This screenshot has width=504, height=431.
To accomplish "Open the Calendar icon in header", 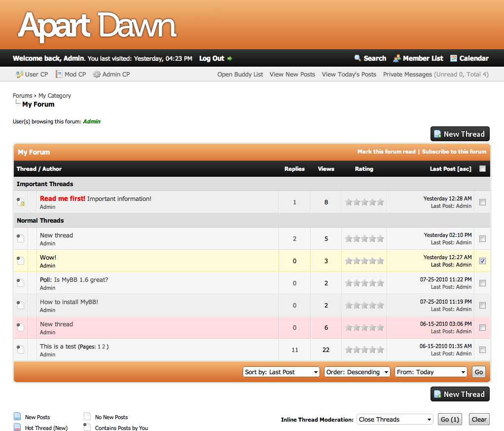I will point(454,58).
